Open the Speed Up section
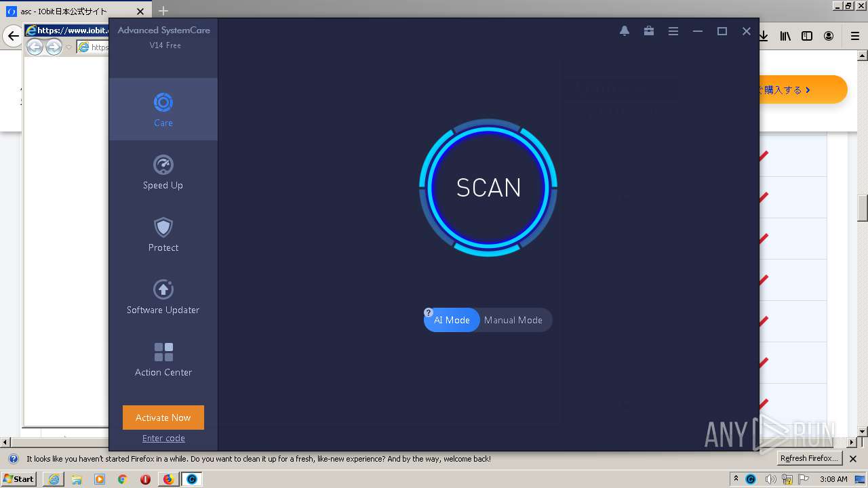 (x=163, y=171)
